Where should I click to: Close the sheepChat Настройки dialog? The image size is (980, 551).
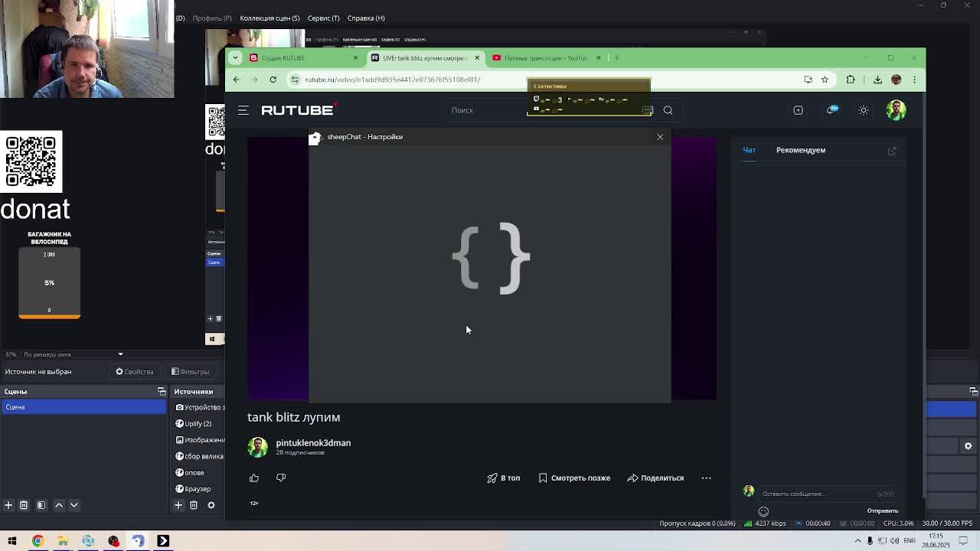pyautogui.click(x=660, y=137)
